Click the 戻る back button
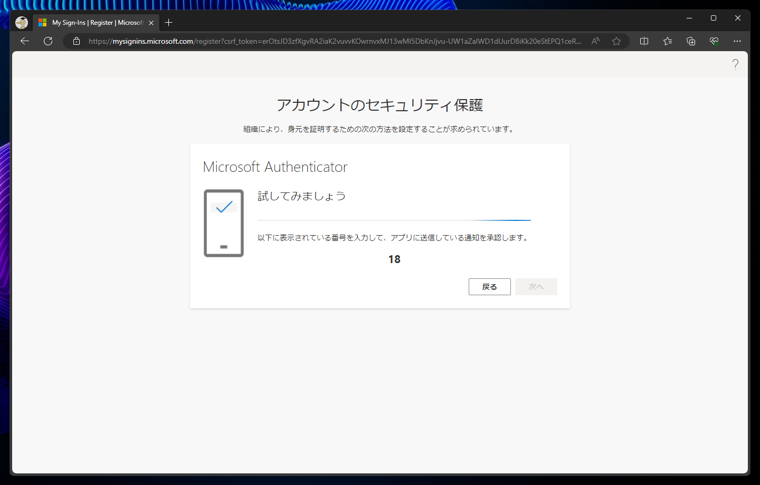Image resolution: width=760 pixels, height=485 pixels. [489, 287]
